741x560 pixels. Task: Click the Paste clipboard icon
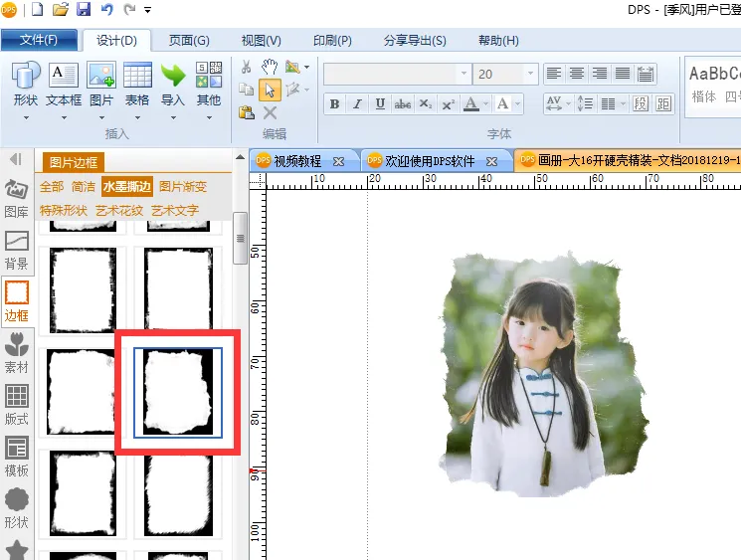pos(247,112)
